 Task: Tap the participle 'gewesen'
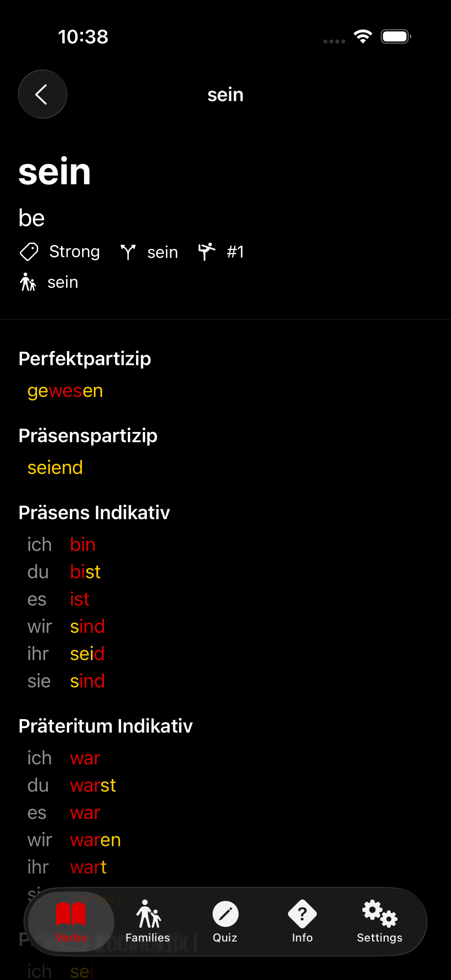[x=65, y=391]
